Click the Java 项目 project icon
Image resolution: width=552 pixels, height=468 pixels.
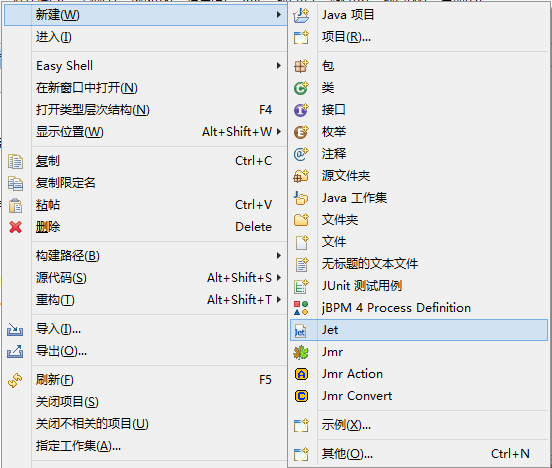tap(301, 15)
